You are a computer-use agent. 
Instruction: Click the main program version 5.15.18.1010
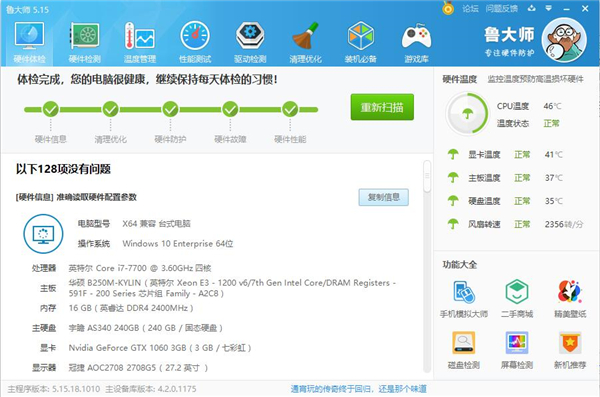point(76,389)
